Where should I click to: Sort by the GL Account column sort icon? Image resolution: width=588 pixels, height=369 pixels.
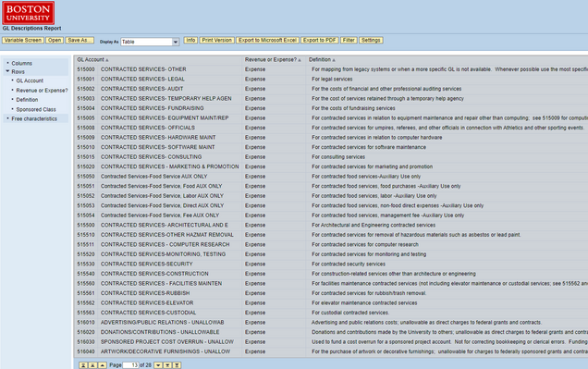pos(107,60)
